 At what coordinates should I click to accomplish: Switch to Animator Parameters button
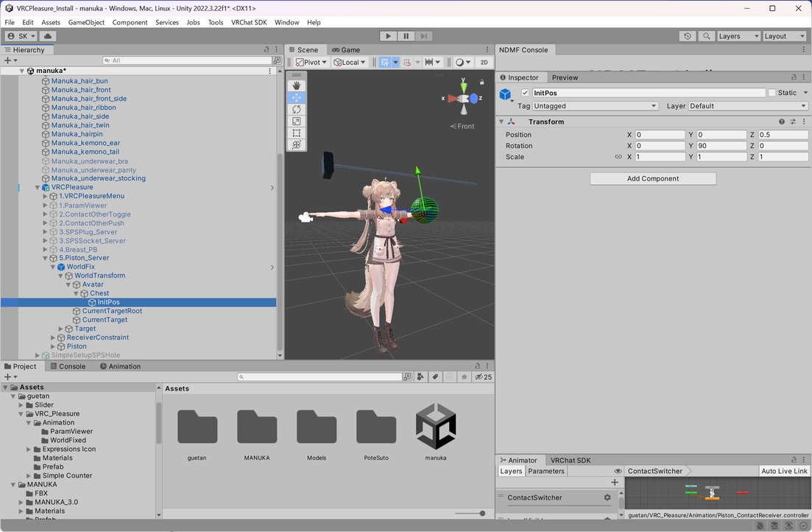pyautogui.click(x=546, y=471)
